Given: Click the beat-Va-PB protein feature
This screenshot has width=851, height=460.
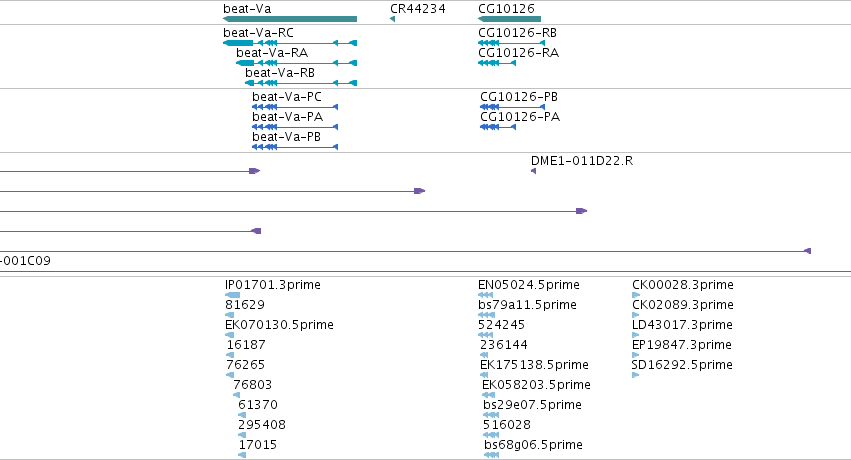Looking at the screenshot, I should (295, 147).
